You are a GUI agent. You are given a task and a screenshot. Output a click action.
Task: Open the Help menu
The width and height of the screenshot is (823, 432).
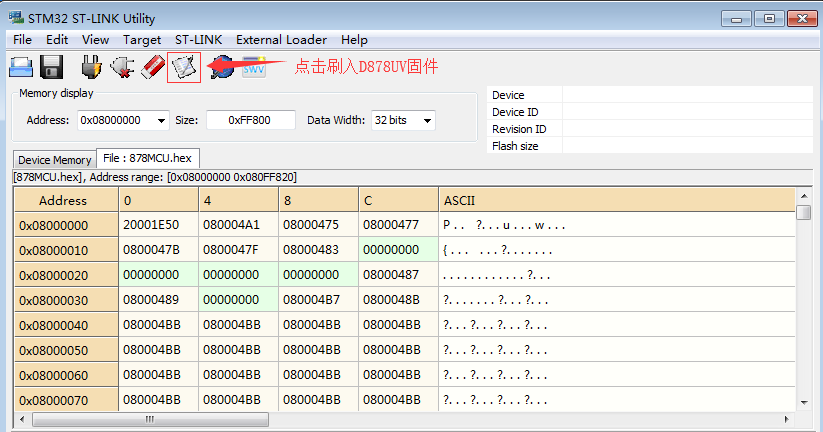click(354, 40)
